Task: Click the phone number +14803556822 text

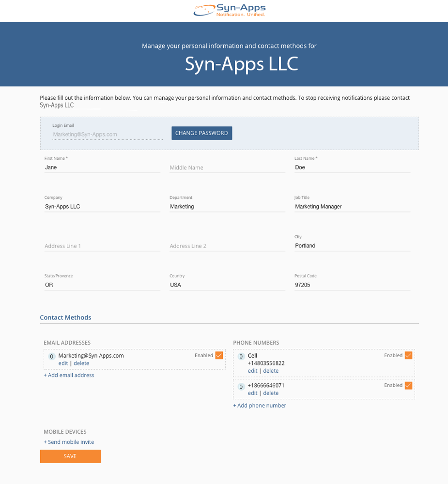Action: 266,363
